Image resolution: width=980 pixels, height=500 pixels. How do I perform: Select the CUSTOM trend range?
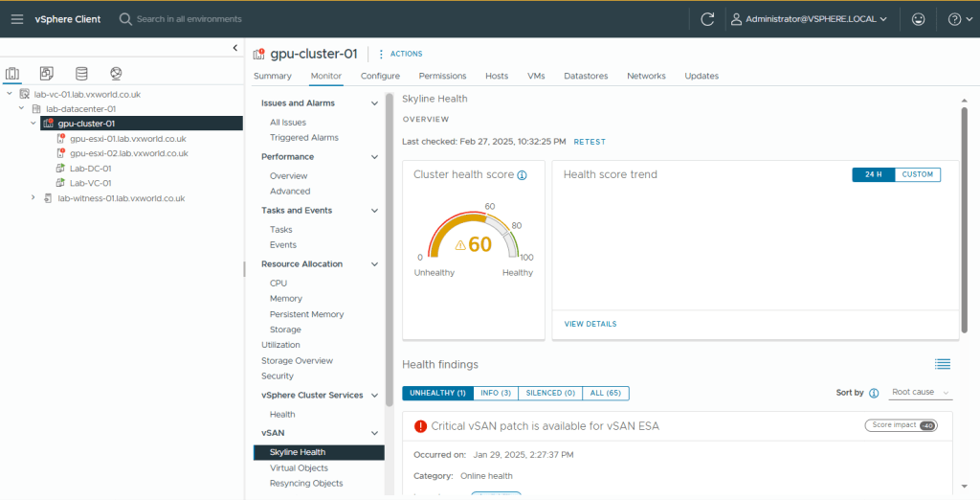(x=917, y=174)
